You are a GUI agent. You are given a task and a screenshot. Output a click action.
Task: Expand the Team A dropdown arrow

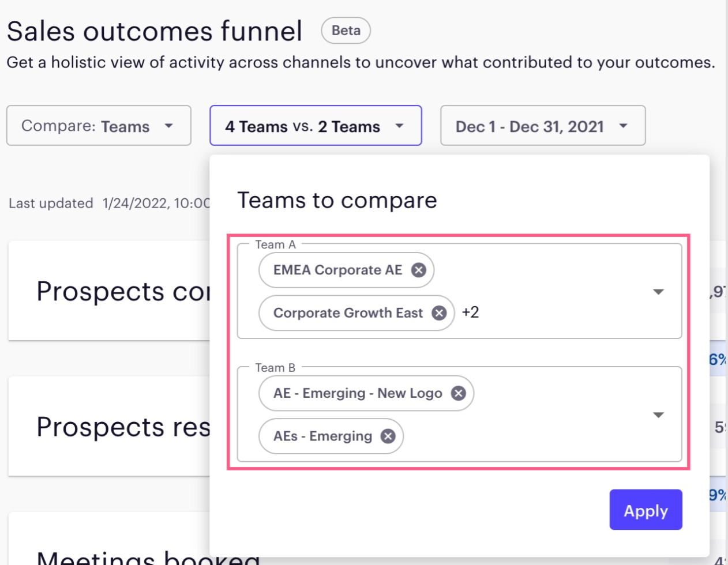click(658, 292)
